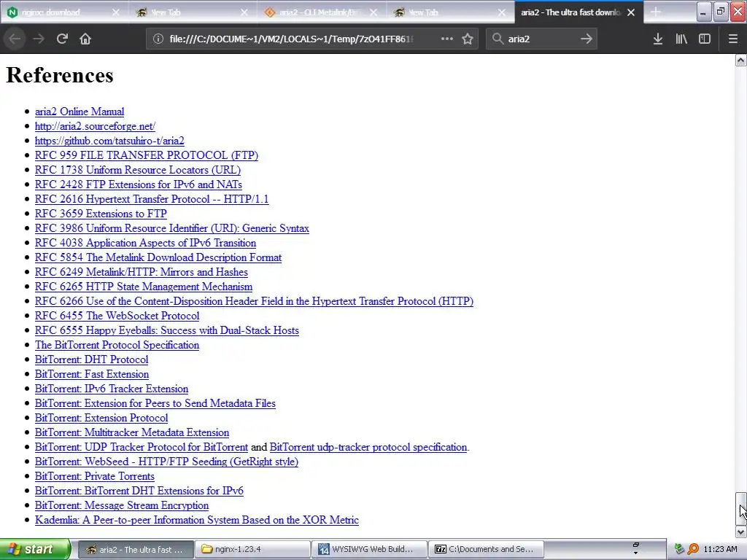This screenshot has height=560, width=747.
Task: Open BitTorrent Send Metadata Files link
Action: 155,403
